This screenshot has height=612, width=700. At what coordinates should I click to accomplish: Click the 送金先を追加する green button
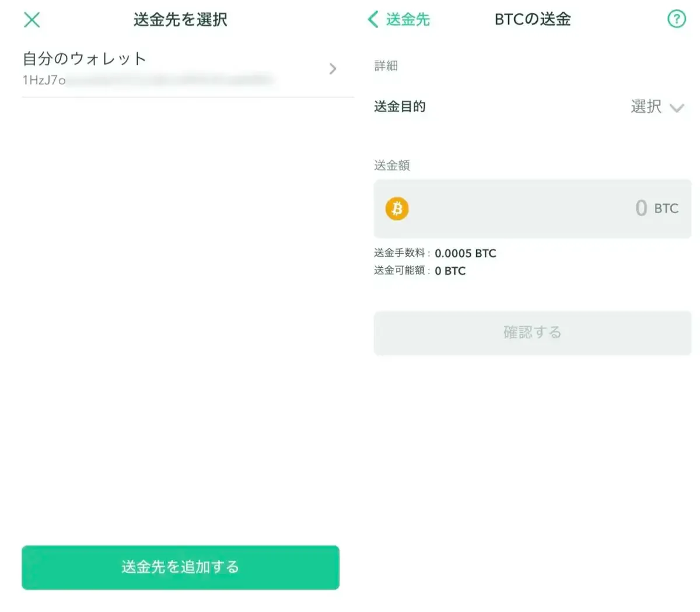(180, 567)
